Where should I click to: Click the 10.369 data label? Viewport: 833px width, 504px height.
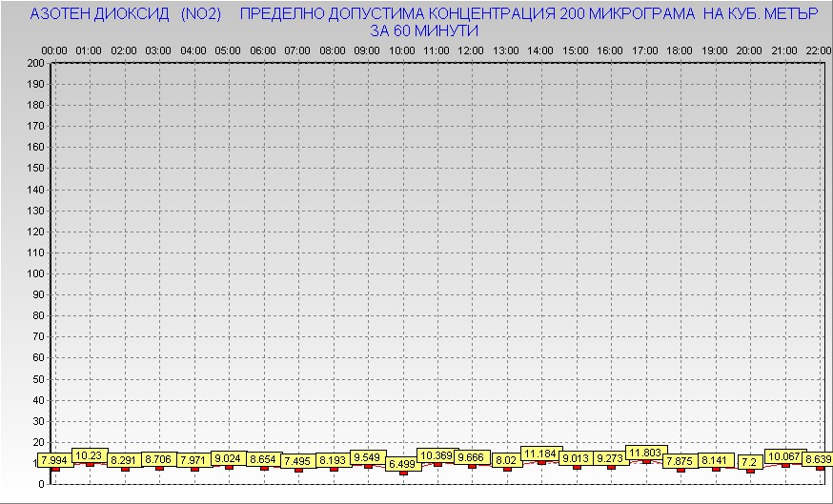437,455
